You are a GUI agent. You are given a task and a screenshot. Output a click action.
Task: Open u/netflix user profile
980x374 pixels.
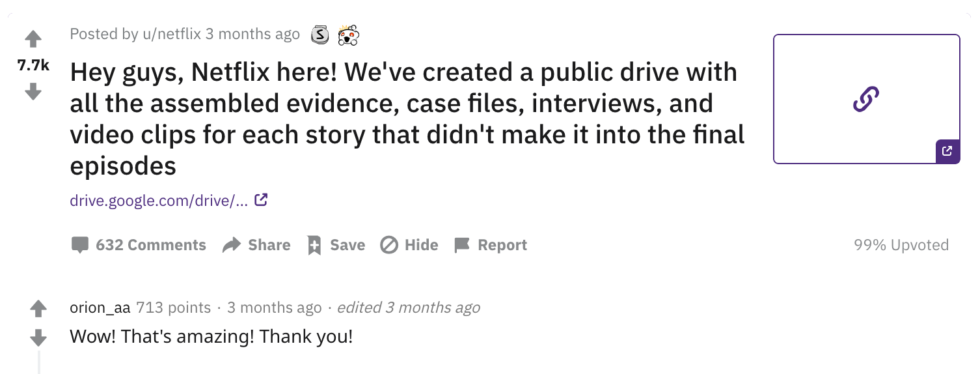point(172,34)
